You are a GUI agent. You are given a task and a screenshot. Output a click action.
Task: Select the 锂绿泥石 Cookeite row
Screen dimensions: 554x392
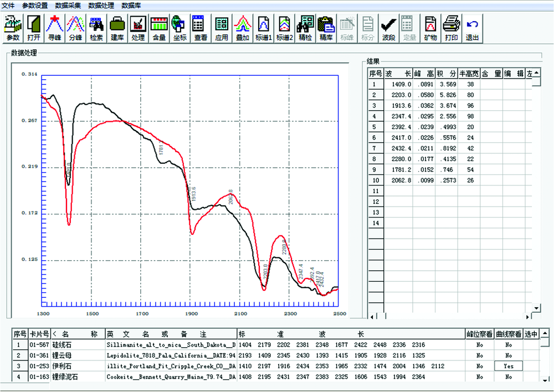78,376
